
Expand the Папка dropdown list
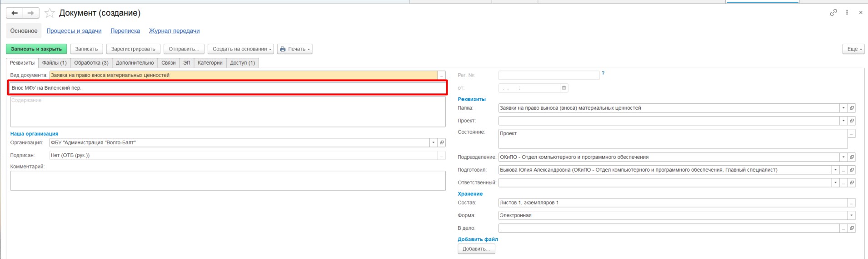tap(843, 108)
